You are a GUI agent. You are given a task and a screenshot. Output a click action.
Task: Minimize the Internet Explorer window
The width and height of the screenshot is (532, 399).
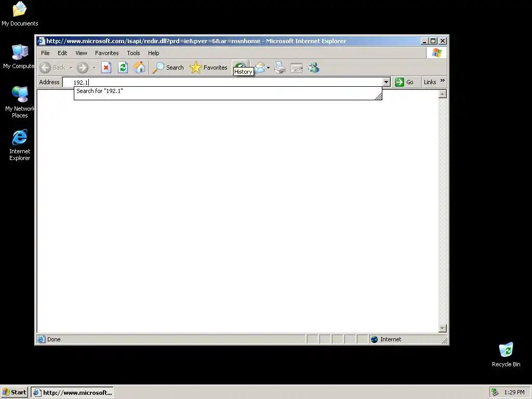tap(424, 41)
